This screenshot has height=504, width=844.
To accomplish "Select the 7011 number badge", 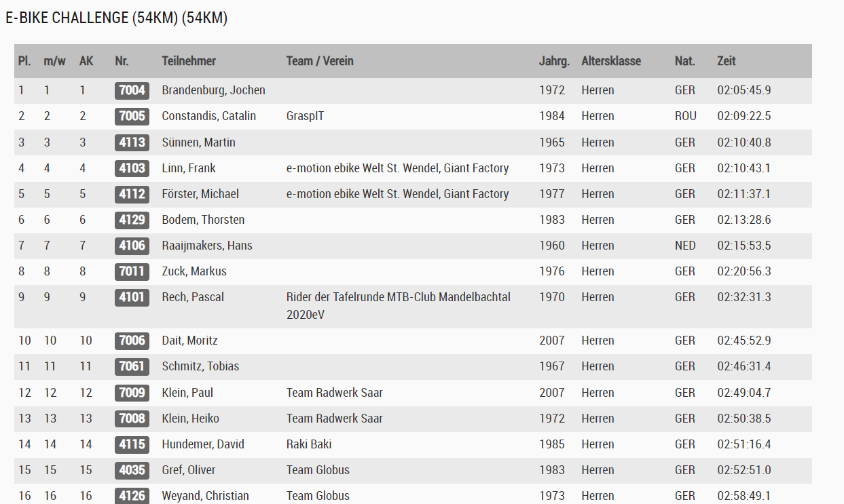I will coord(132,271).
